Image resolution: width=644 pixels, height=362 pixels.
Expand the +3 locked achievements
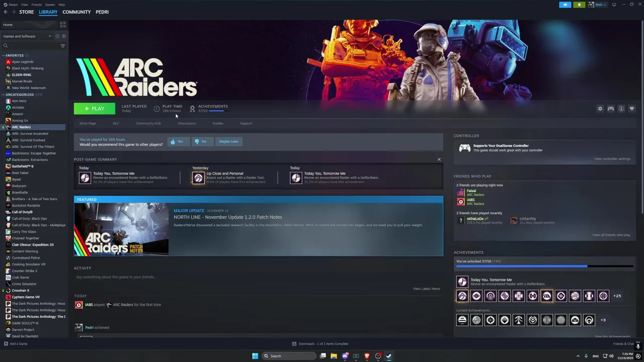click(603, 320)
